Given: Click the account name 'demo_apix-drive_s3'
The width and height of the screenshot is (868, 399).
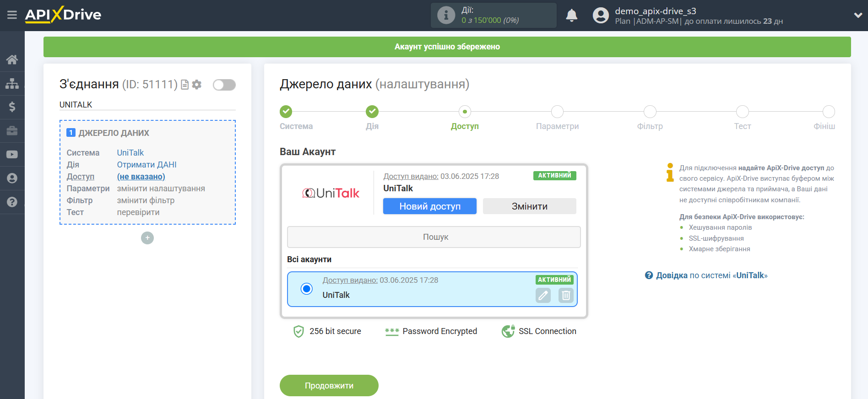Looking at the screenshot, I should 656,11.
